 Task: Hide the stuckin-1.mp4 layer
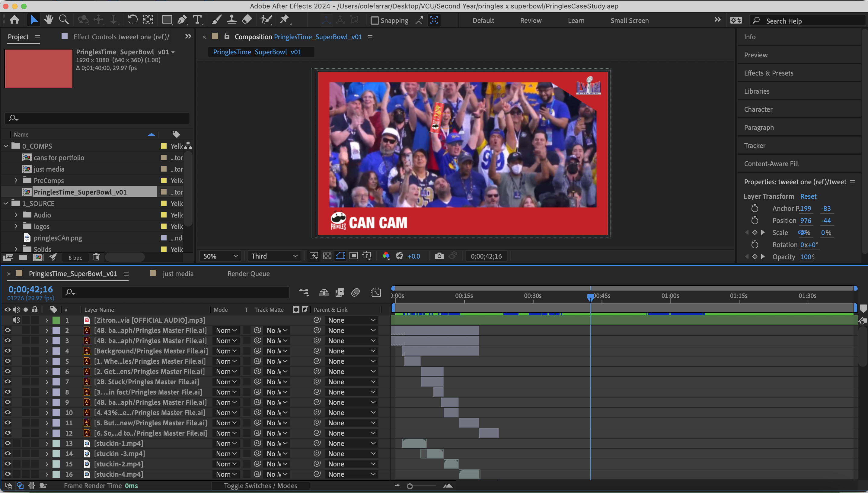click(x=8, y=443)
